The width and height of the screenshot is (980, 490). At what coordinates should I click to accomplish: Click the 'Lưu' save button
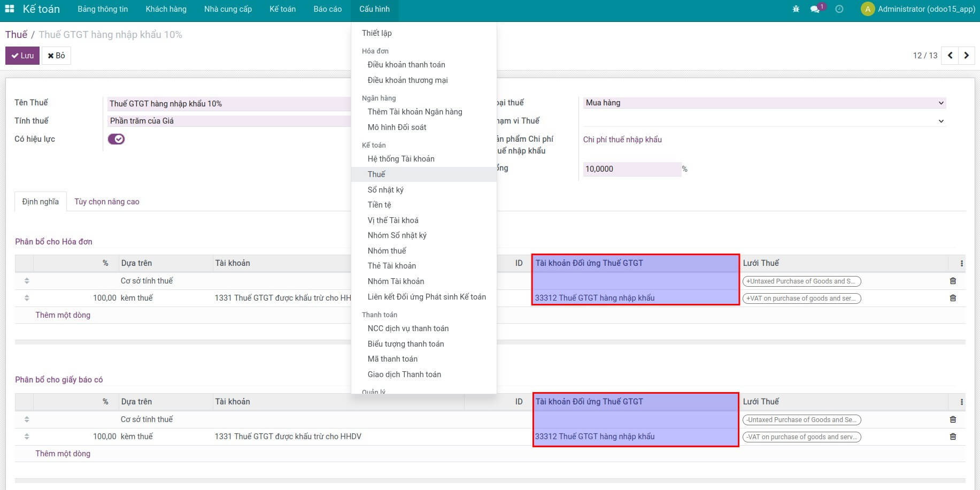22,56
